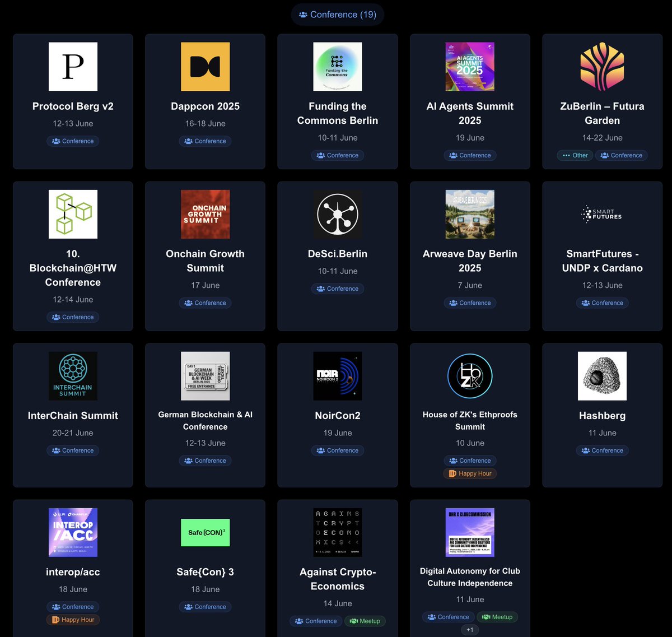Image resolution: width=672 pixels, height=637 pixels.
Task: Open the Interchain Summit logo
Action: pyautogui.click(x=73, y=376)
